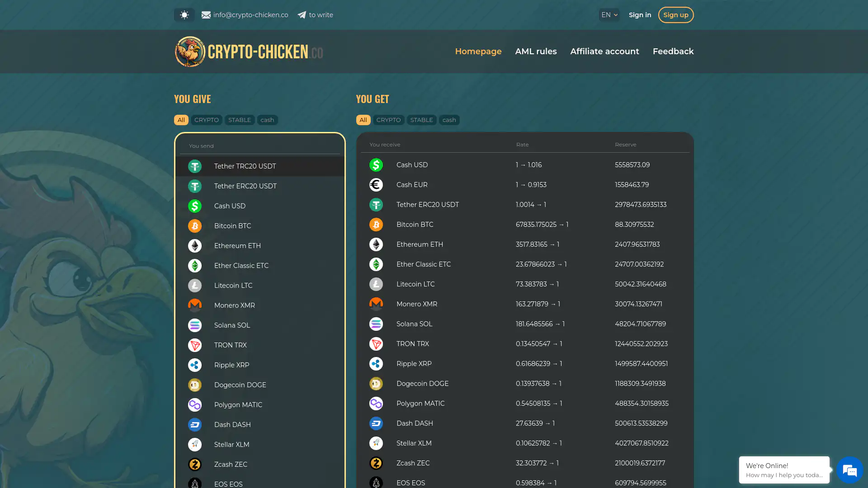Toggle the light/dark theme sun button

(184, 15)
